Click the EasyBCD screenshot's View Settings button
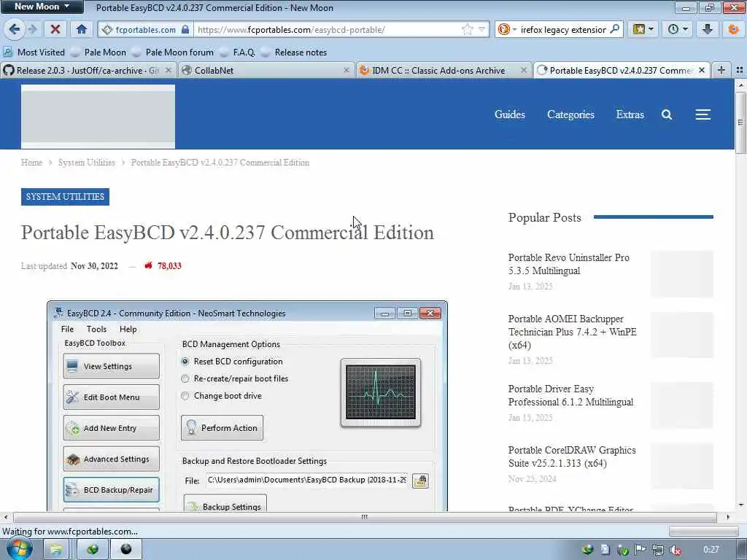This screenshot has width=747, height=560. 112,366
